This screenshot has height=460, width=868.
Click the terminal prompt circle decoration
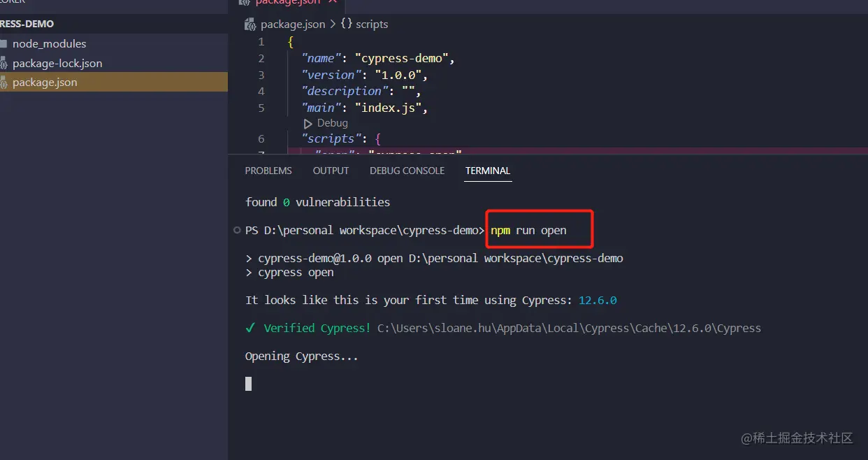click(x=238, y=230)
